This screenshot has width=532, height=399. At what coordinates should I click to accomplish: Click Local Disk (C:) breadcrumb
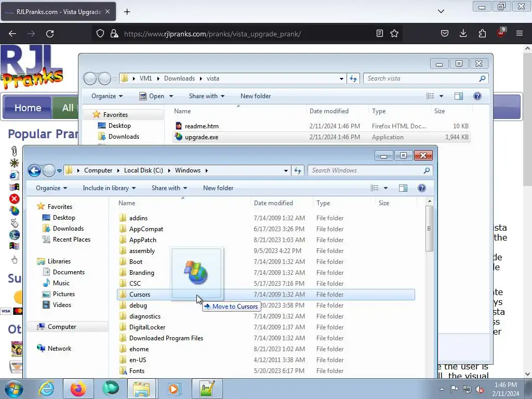[143, 170]
